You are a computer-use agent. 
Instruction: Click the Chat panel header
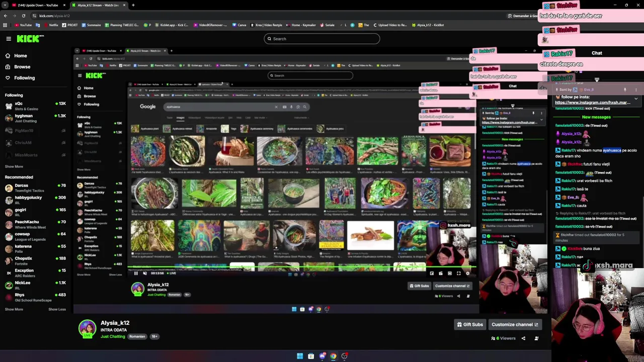(x=597, y=53)
